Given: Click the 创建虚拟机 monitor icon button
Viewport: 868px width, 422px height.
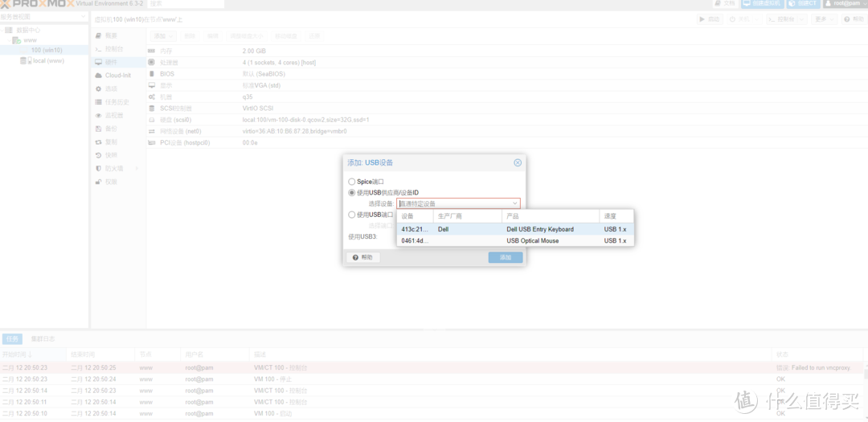Looking at the screenshot, I should tap(747, 4).
